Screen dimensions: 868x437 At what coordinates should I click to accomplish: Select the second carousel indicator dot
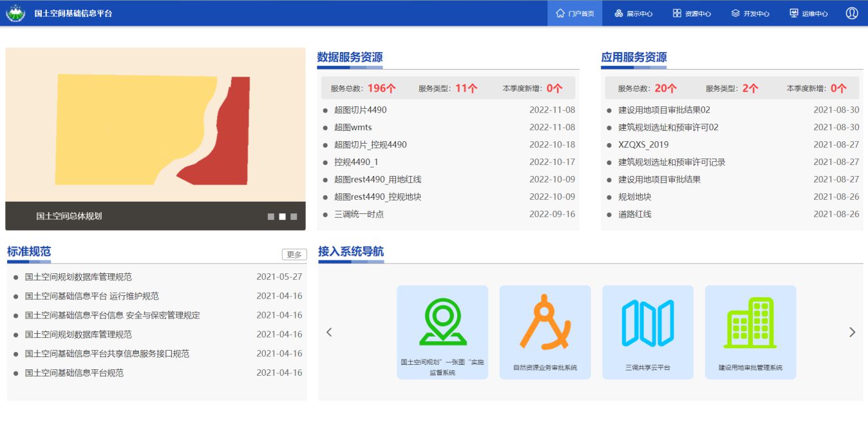(282, 217)
